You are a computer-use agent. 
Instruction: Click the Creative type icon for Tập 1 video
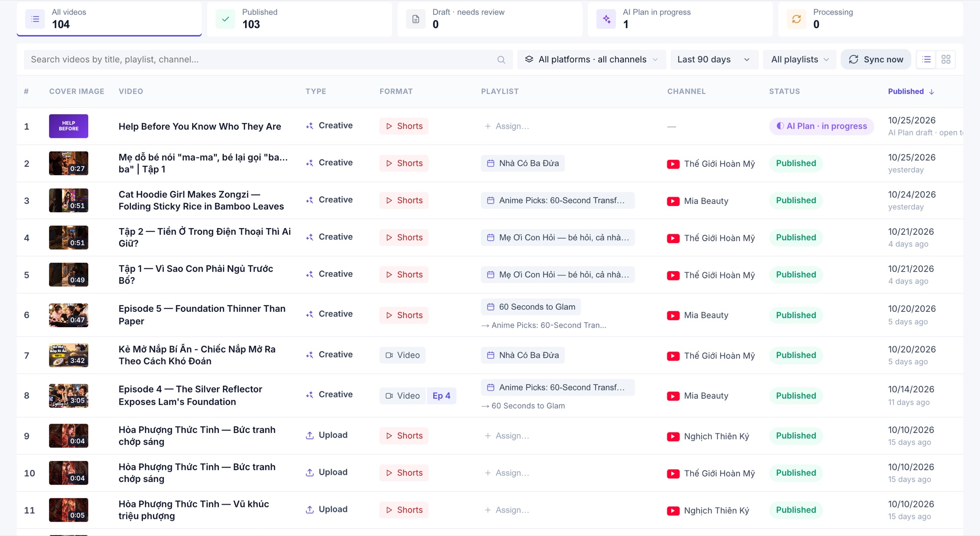(309, 275)
